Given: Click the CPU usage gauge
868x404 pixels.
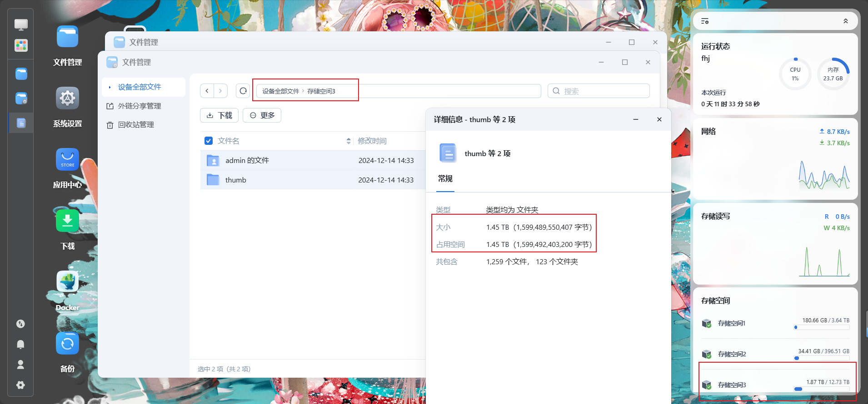Looking at the screenshot, I should pos(795,74).
